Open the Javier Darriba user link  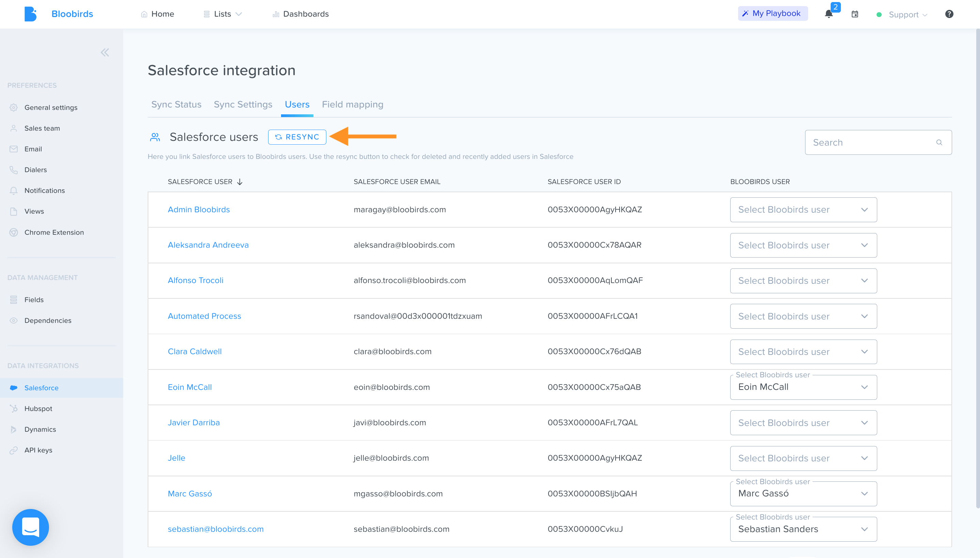pos(194,422)
